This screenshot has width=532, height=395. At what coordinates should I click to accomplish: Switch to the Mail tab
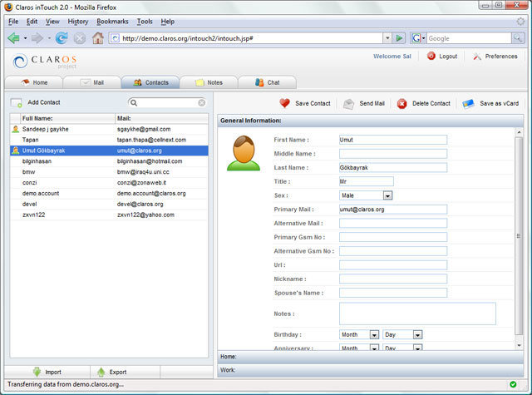click(x=92, y=82)
